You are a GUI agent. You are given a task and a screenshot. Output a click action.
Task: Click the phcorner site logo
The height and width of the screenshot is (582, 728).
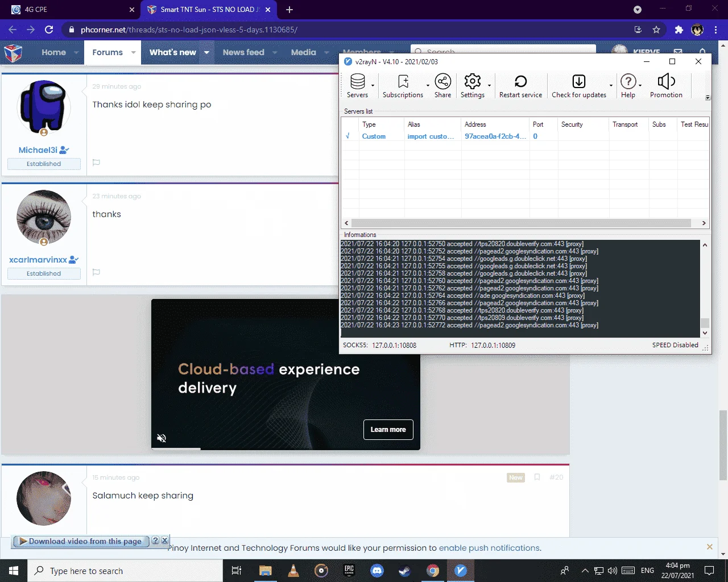click(x=13, y=52)
